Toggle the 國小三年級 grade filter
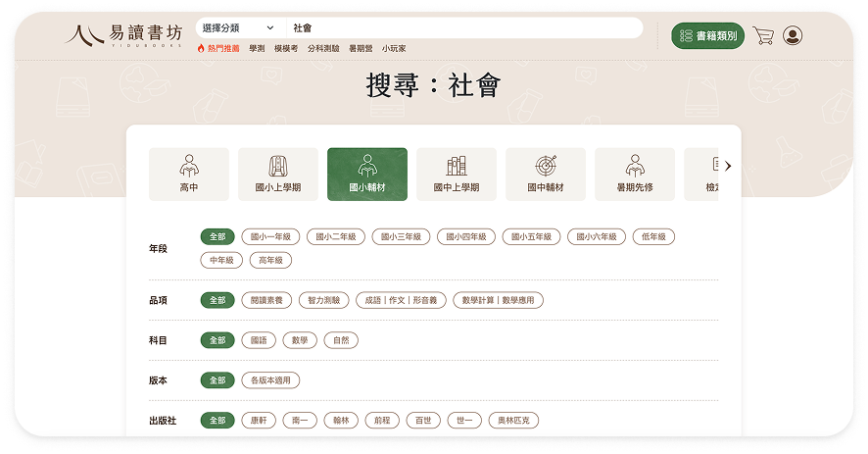Image resolution: width=868 pixels, height=454 pixels. pos(401,236)
